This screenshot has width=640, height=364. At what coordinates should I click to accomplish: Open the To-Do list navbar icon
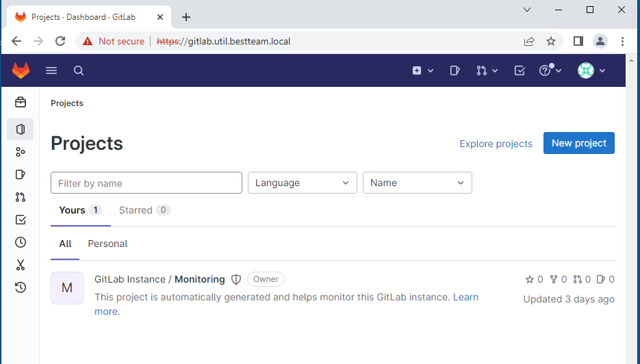coord(520,70)
